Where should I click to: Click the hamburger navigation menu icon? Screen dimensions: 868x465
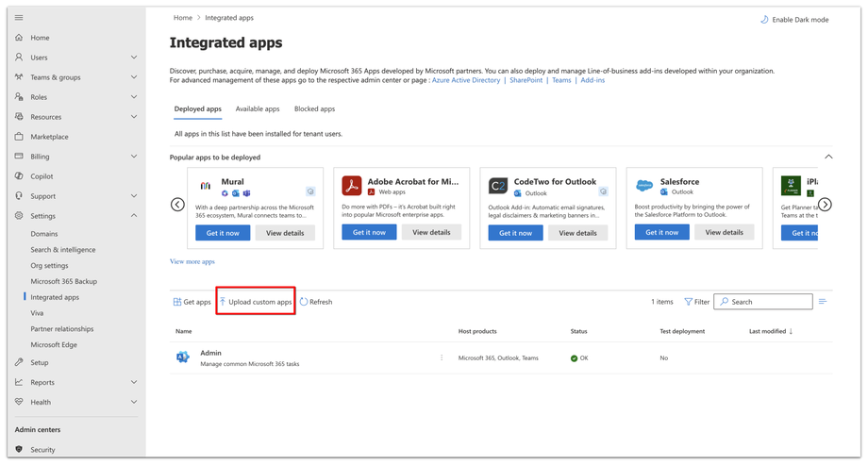point(19,18)
